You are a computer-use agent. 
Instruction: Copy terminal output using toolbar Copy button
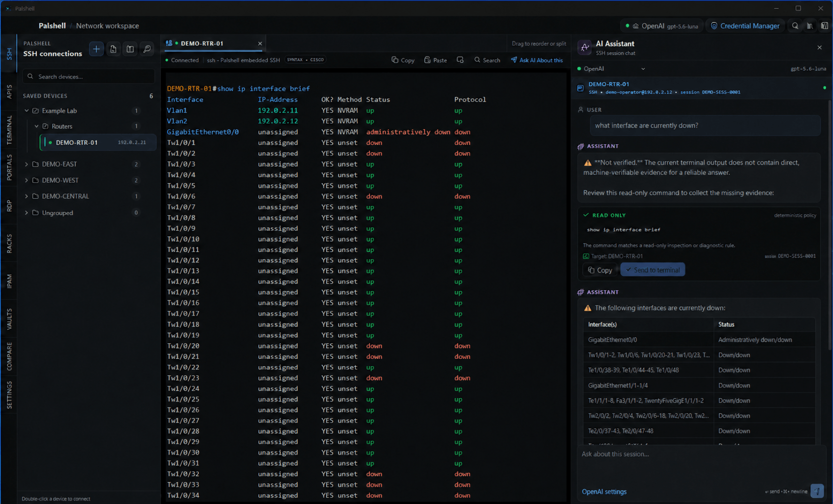pyautogui.click(x=403, y=60)
